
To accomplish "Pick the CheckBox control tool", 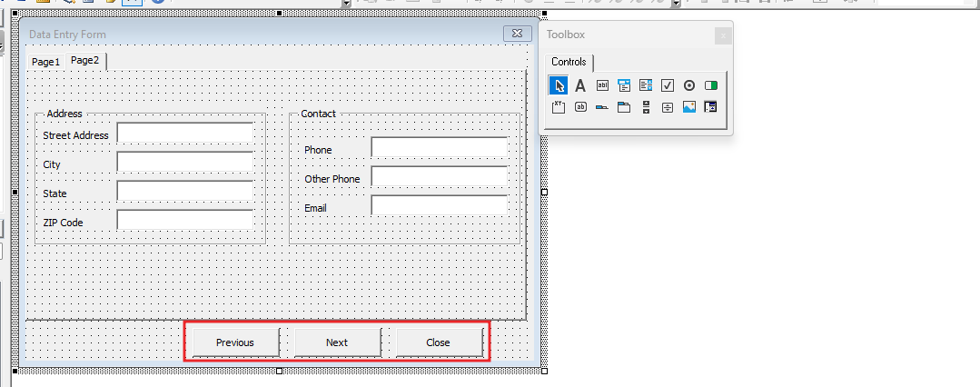I will point(668,85).
